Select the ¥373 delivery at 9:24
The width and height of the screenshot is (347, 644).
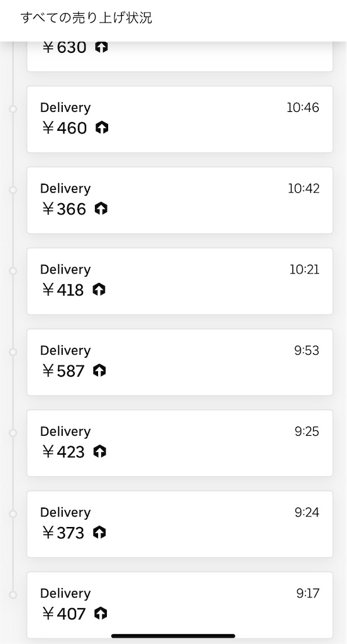coord(180,524)
